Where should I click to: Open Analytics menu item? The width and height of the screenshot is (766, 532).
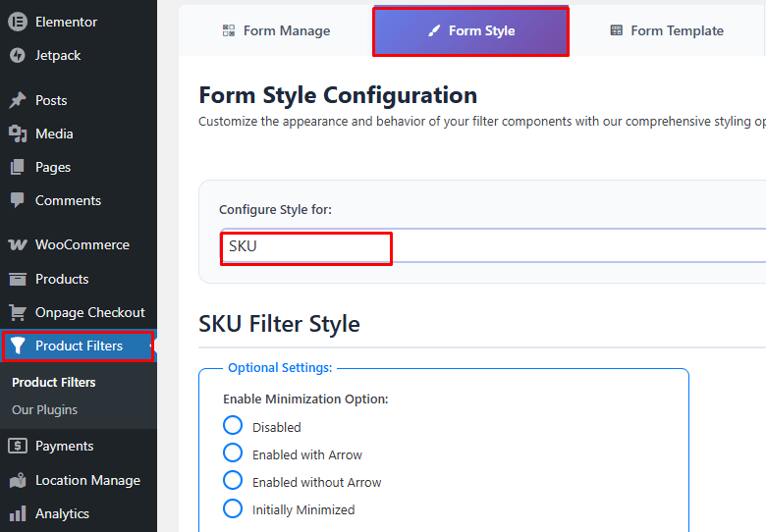(x=79, y=513)
